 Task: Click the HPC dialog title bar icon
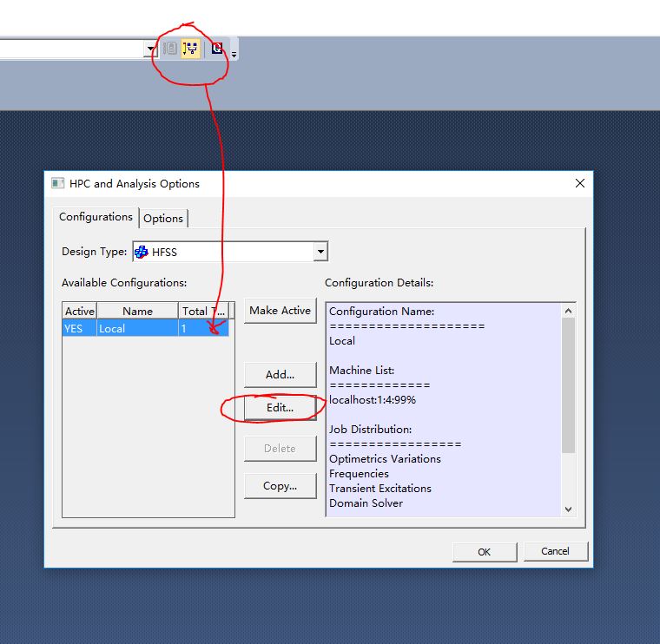pos(57,183)
